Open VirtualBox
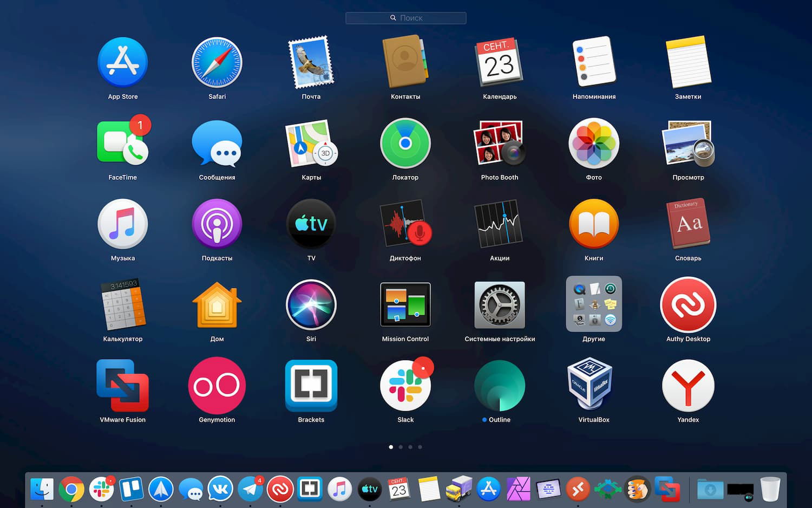The height and width of the screenshot is (508, 812). click(593, 385)
